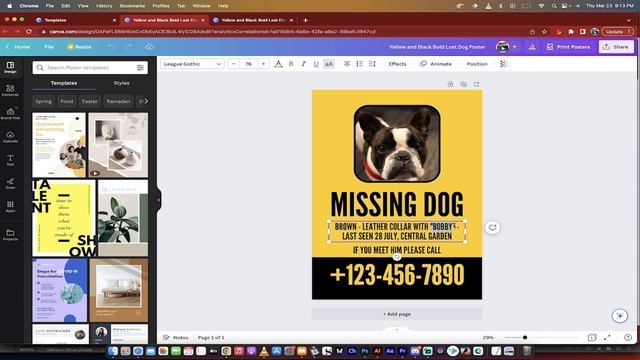Open the help icon in the bottom bar
The height and width of the screenshot is (360, 640).
tap(628, 338)
